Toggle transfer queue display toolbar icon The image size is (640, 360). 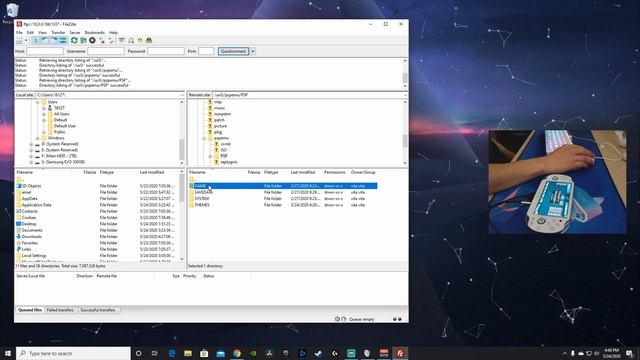(x=63, y=40)
